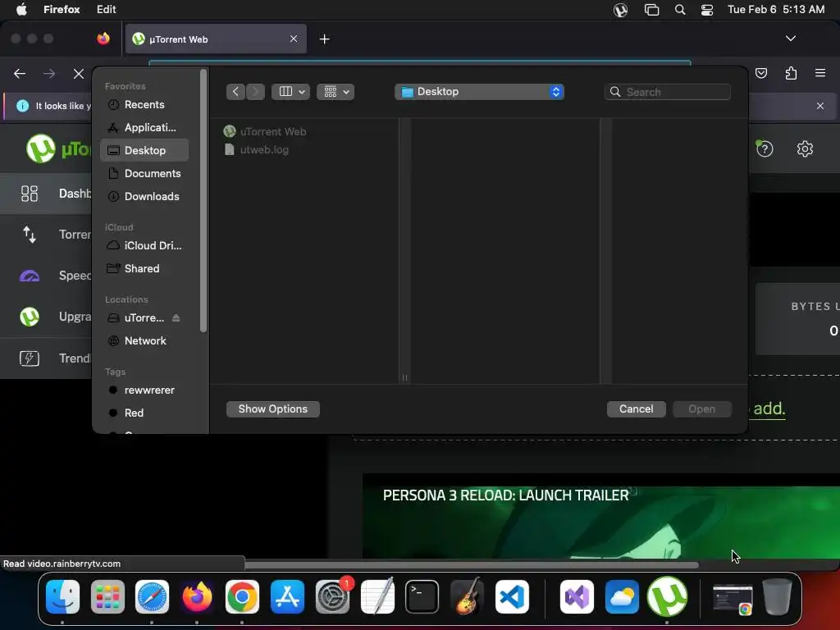The width and height of the screenshot is (840, 630).
Task: Open Firefox hamburger application menu
Action: pyautogui.click(x=820, y=73)
